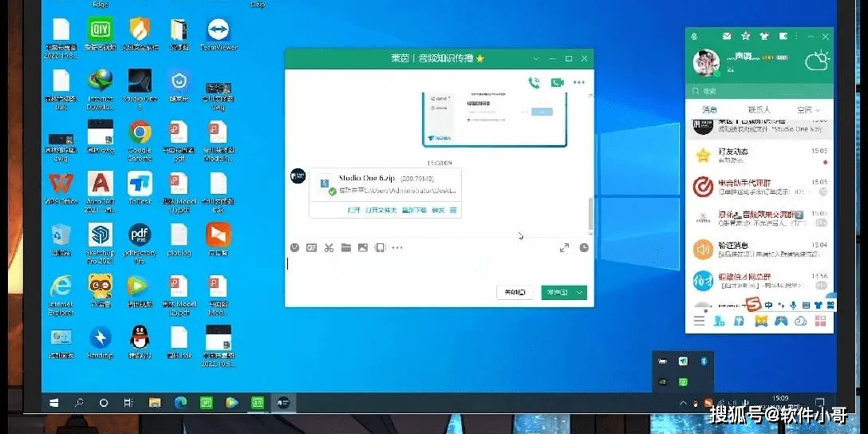This screenshot has height=434, width=868.
Task: Open chat history clock icon
Action: point(584,248)
